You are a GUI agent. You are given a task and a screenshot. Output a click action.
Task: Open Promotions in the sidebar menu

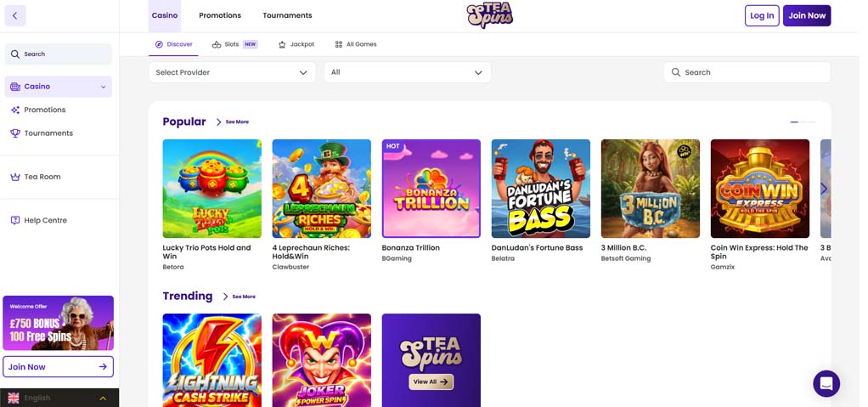pyautogui.click(x=45, y=110)
